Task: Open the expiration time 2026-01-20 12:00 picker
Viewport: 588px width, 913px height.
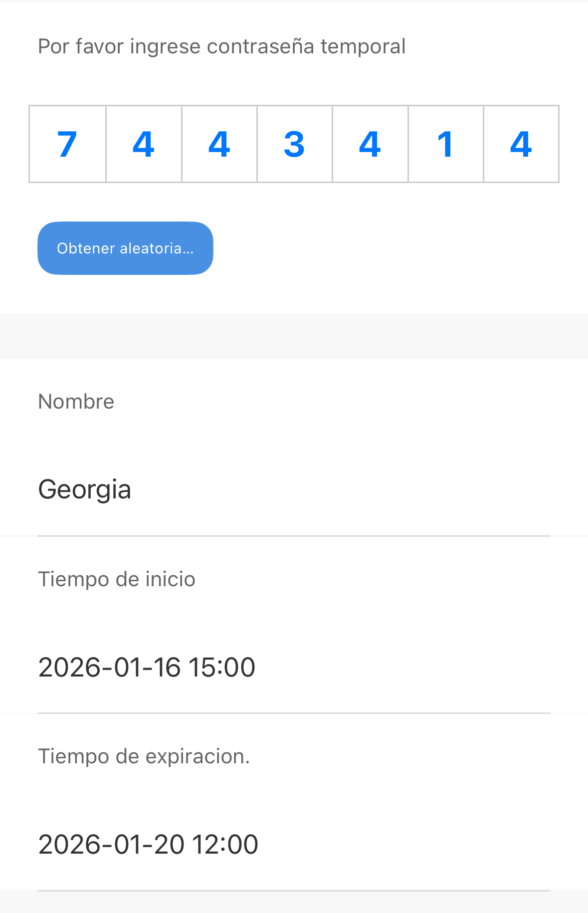Action: (x=294, y=844)
